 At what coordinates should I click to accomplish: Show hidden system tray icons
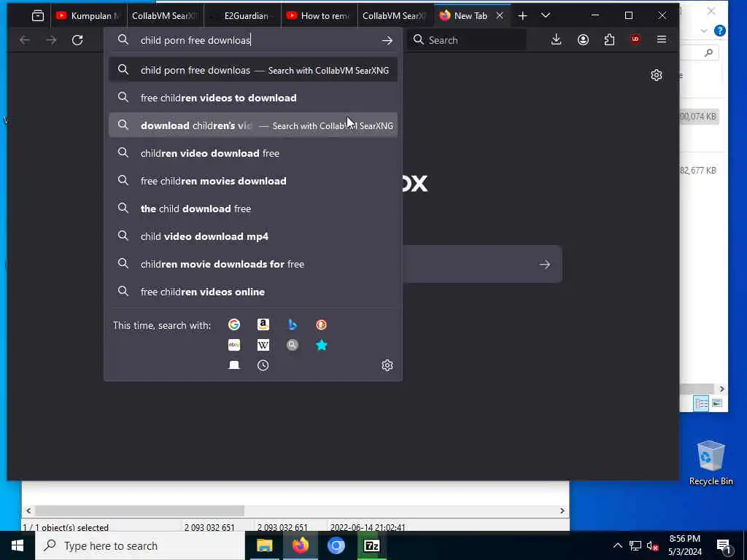(617, 545)
